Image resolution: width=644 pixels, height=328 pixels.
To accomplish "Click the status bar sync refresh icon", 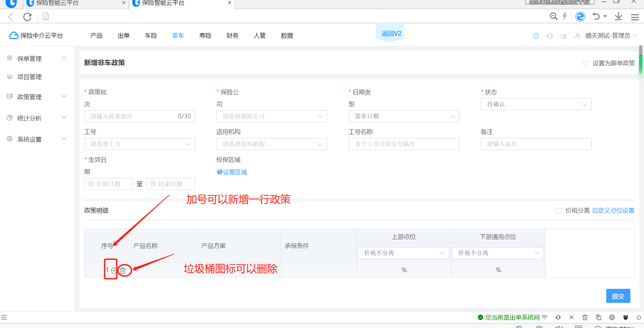I will pos(558,317).
